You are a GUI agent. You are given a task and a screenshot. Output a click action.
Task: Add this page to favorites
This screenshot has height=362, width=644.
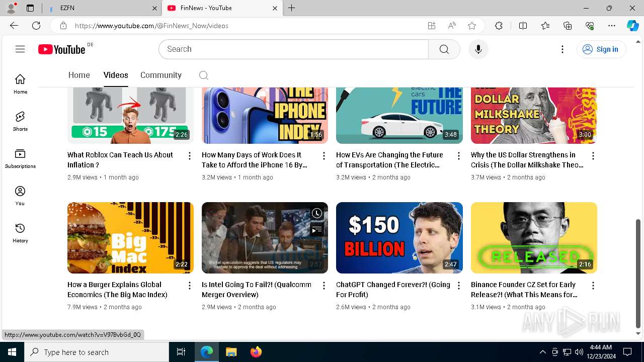click(472, 26)
